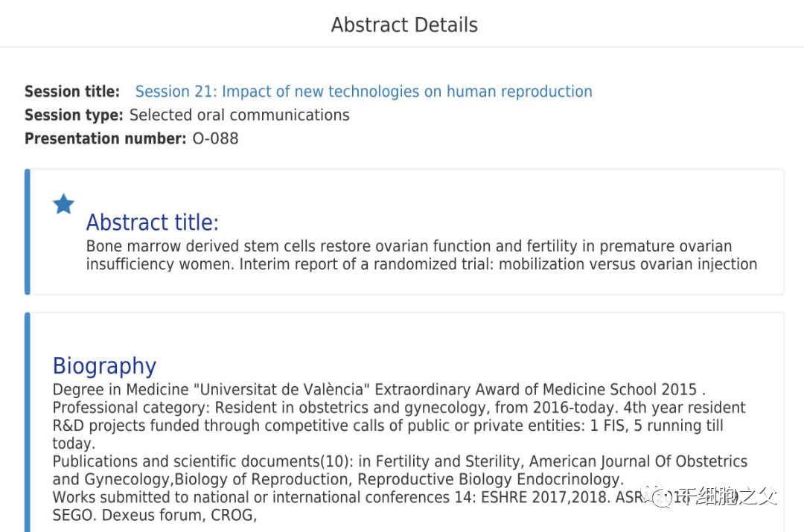The height and width of the screenshot is (532, 804).
Task: Click the Abstract Details page heading
Action: (404, 25)
